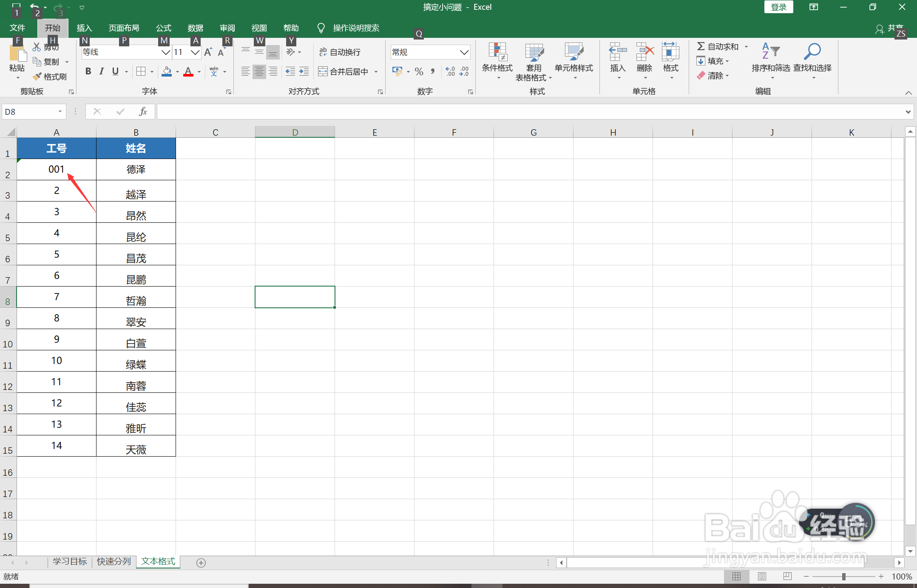Open Font dialog launcher
917x588 pixels.
[x=229, y=92]
